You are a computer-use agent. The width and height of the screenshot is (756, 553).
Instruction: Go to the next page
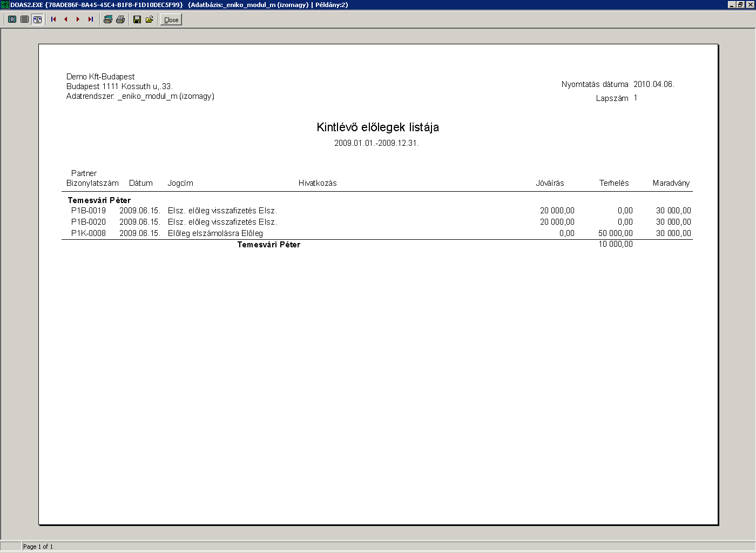[x=78, y=19]
